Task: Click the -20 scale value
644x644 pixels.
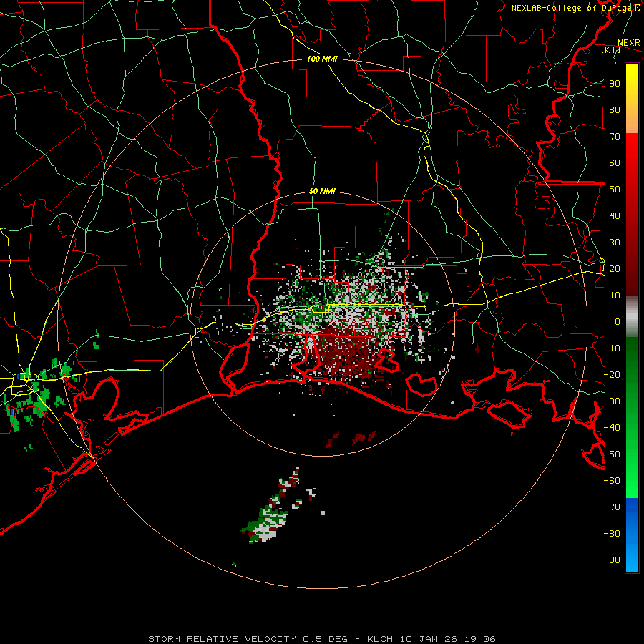Action: [612, 375]
